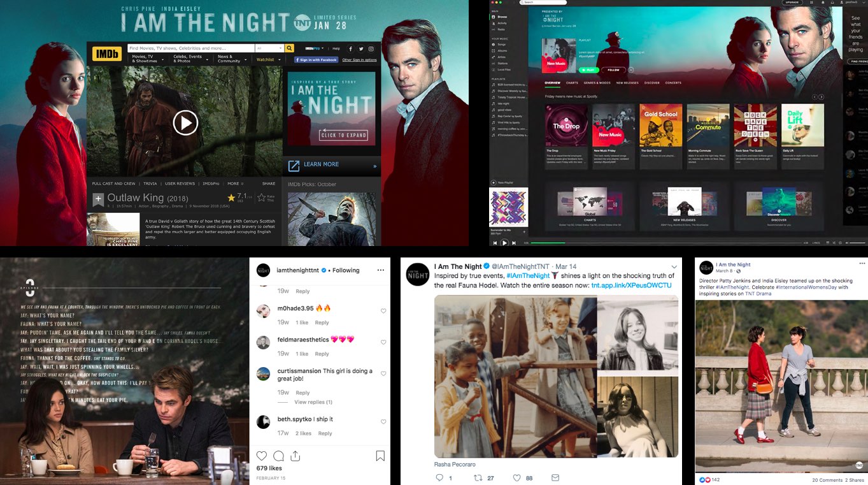
Task: Click the green Play button on Spotify
Action: [590, 70]
